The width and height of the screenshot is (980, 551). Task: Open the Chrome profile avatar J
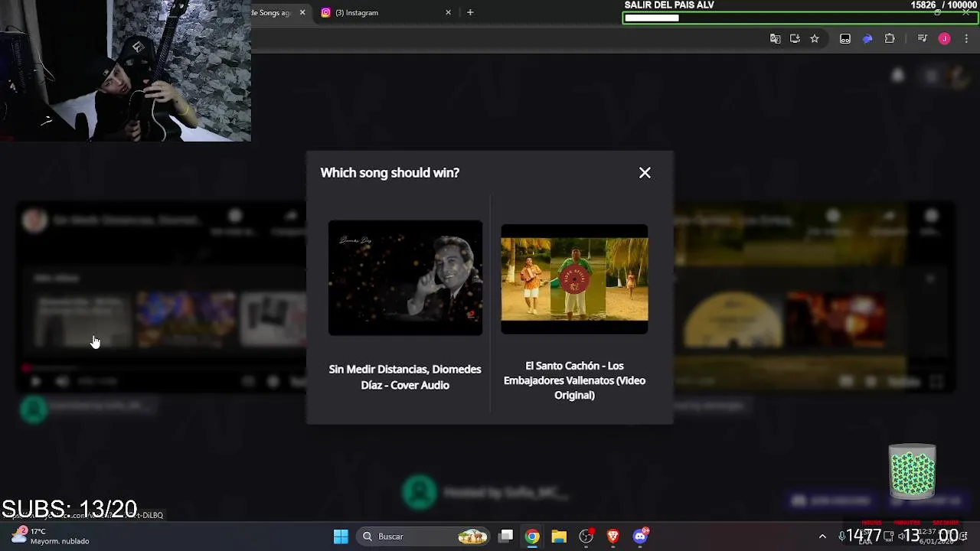[x=944, y=39]
